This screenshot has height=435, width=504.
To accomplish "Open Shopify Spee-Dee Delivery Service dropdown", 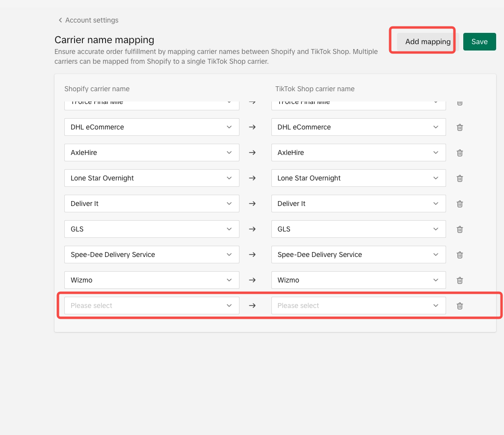I will pyautogui.click(x=152, y=255).
